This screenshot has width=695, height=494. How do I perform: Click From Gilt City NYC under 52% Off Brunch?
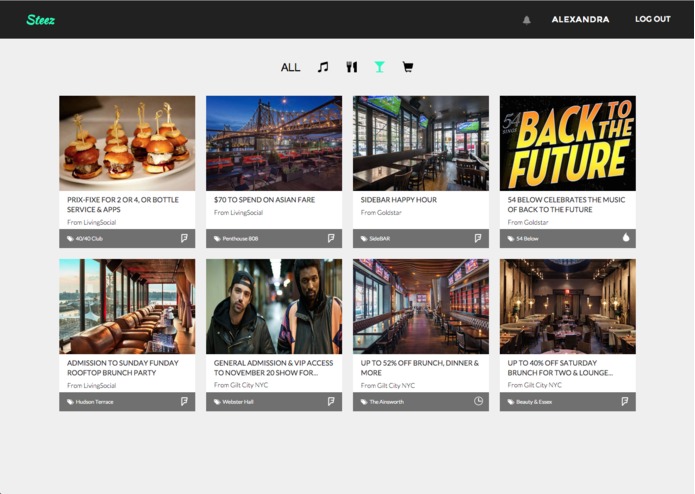coord(388,385)
